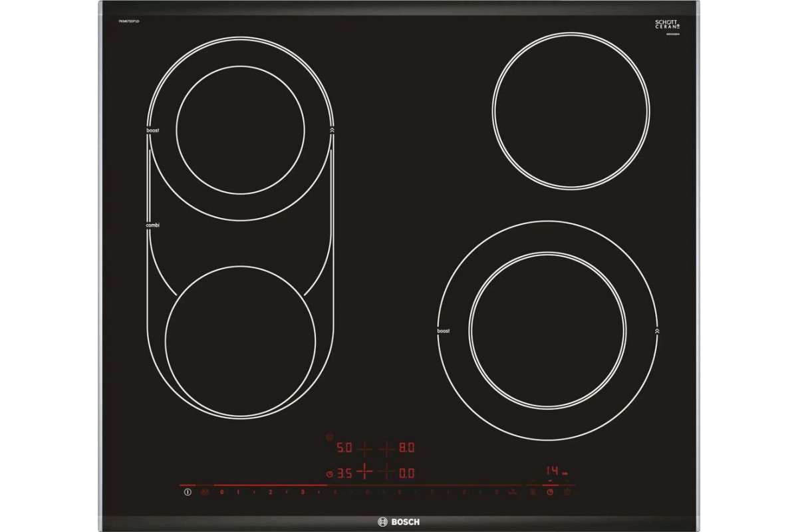Select bright zone cross next to 3.5

click(364, 473)
